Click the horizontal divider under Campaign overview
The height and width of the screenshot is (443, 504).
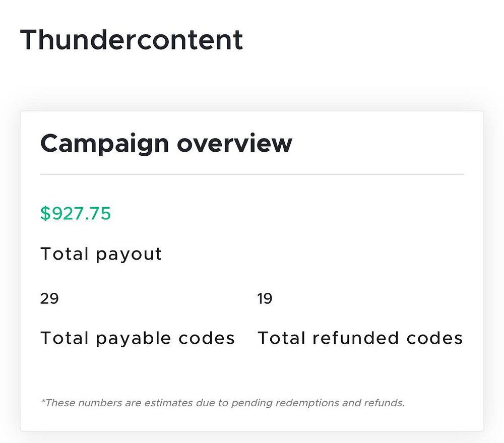[252, 174]
